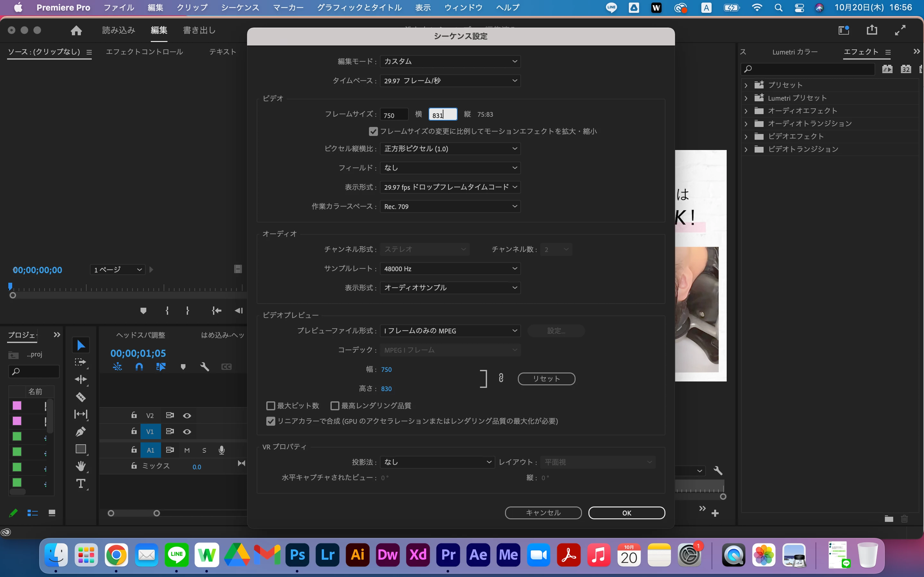This screenshot has width=924, height=577.
Task: Click the OK button
Action: pyautogui.click(x=626, y=513)
